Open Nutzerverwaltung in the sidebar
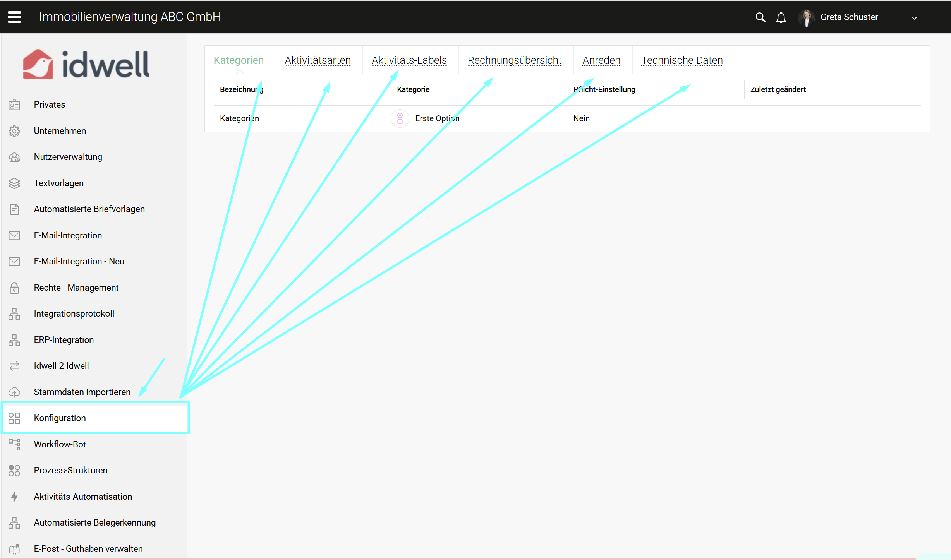Image resolution: width=951 pixels, height=560 pixels. click(68, 157)
